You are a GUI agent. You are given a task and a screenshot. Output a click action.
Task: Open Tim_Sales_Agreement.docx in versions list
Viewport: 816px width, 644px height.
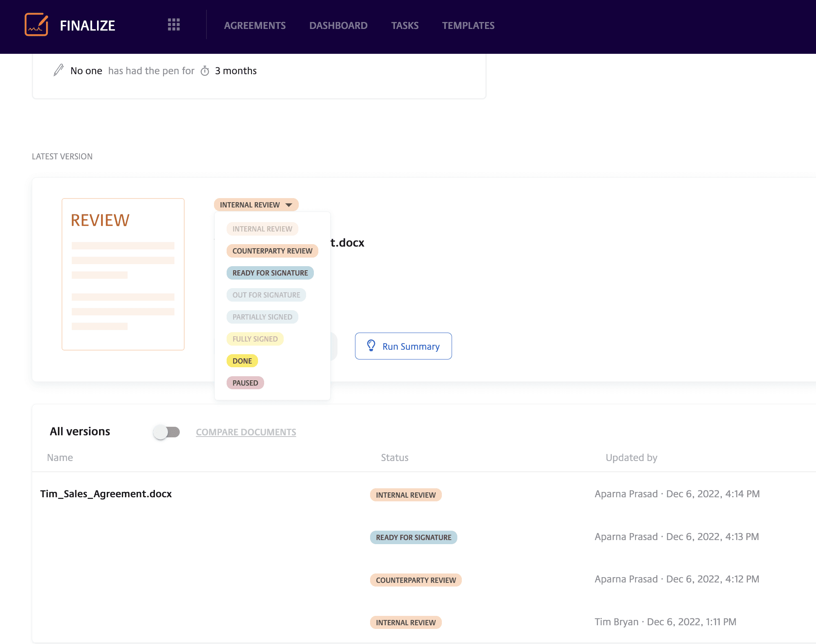106,494
